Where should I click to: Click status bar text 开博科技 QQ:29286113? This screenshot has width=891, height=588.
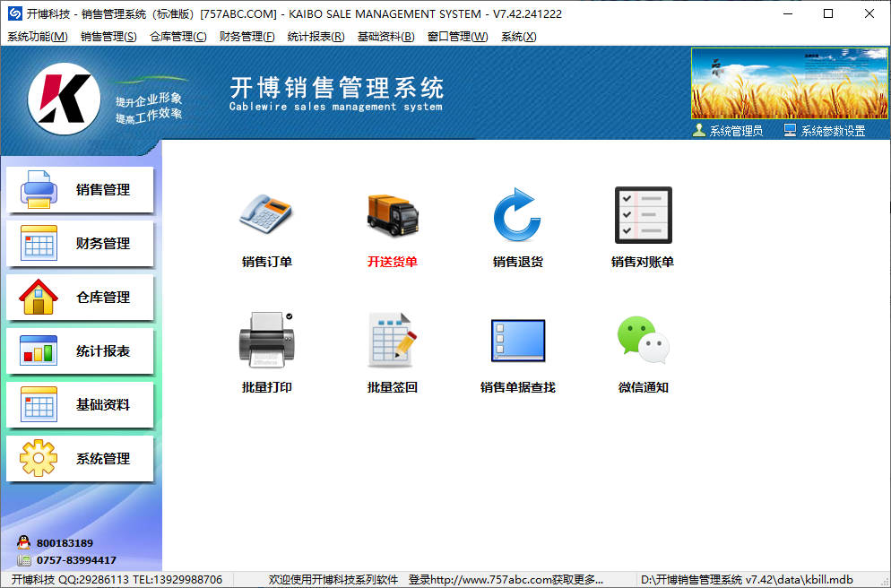pos(71,579)
